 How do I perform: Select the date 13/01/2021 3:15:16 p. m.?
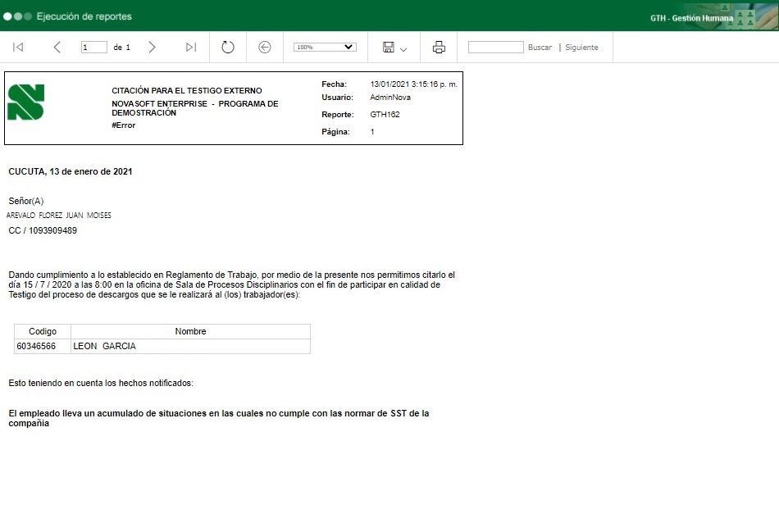pos(414,84)
